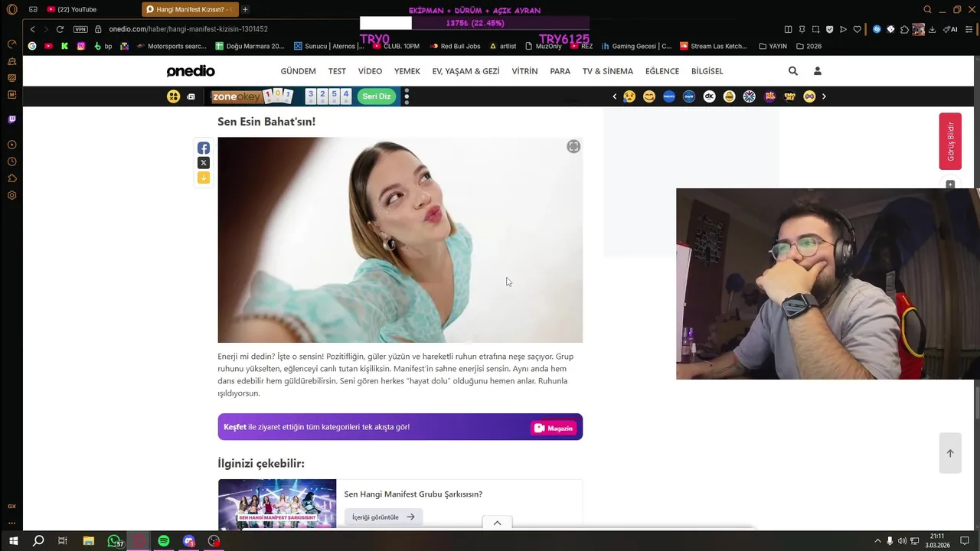
Task: Toggle the VPN badge in address bar
Action: [x=80, y=29]
